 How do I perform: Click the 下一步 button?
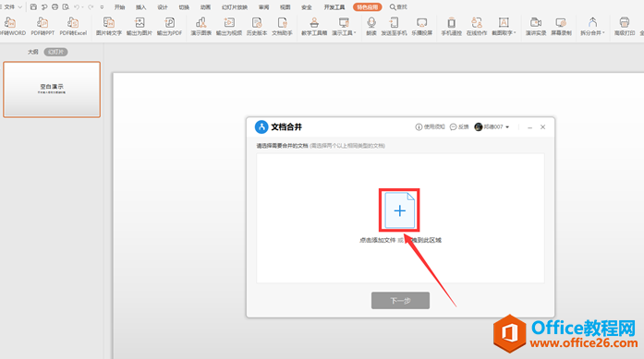(x=400, y=300)
